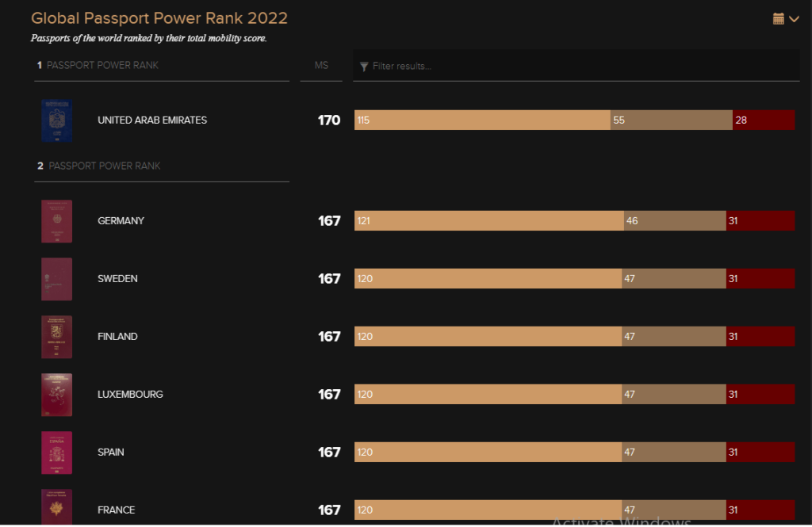Click UAE's dark red segment showing 28
812x527 pixels.
763,120
